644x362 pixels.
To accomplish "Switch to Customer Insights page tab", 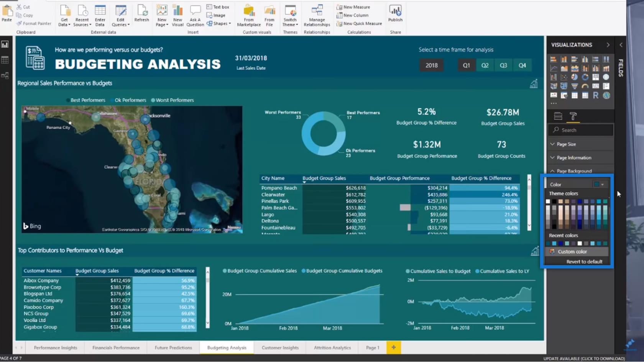I will [280, 347].
